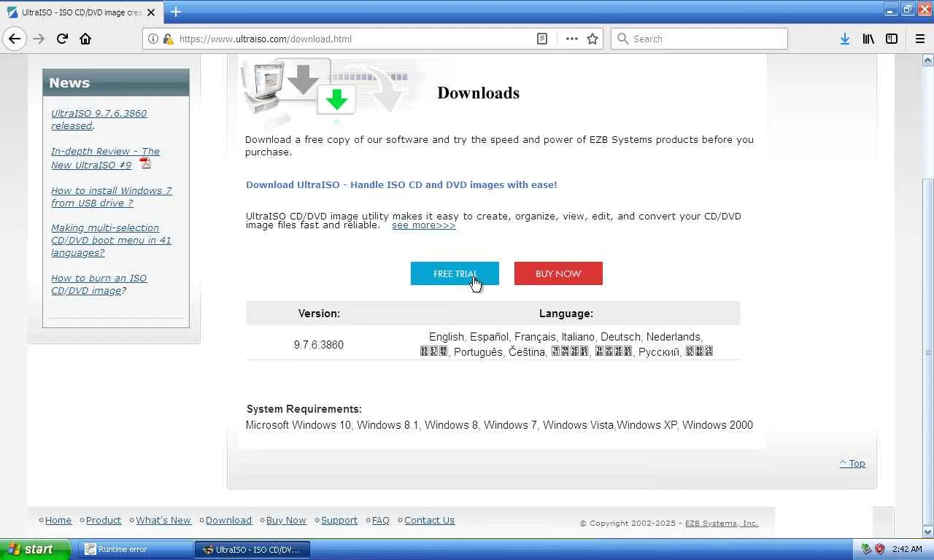Open Buy Now in footer navigation
The image size is (934, 560).
click(286, 520)
